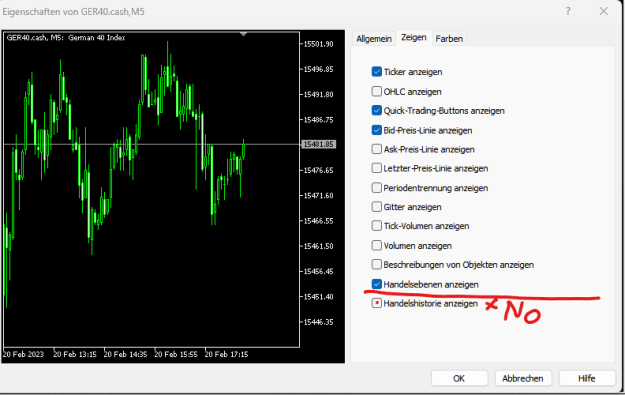This screenshot has width=625, height=395.
Task: Click the Abbrechen button
Action: pyautogui.click(x=523, y=378)
